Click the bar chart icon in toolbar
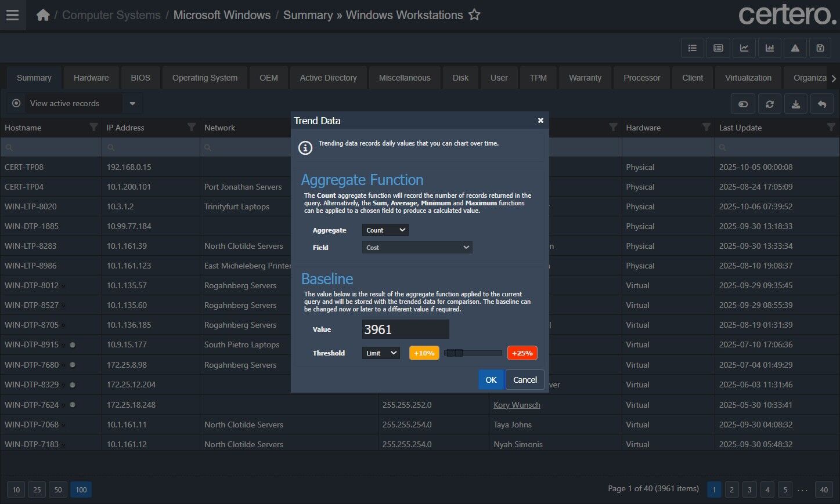This screenshot has height=504, width=840. tap(770, 48)
